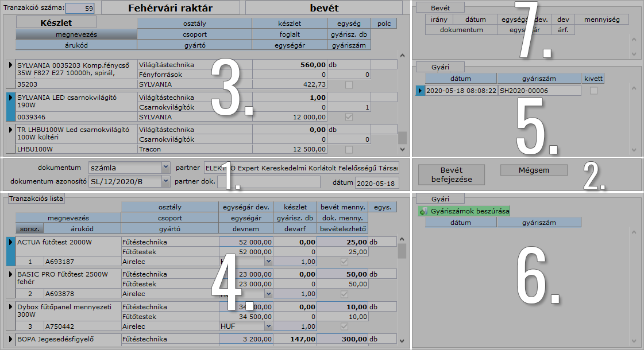Toggle the kivett checkbox for SH2020-00006

(593, 91)
